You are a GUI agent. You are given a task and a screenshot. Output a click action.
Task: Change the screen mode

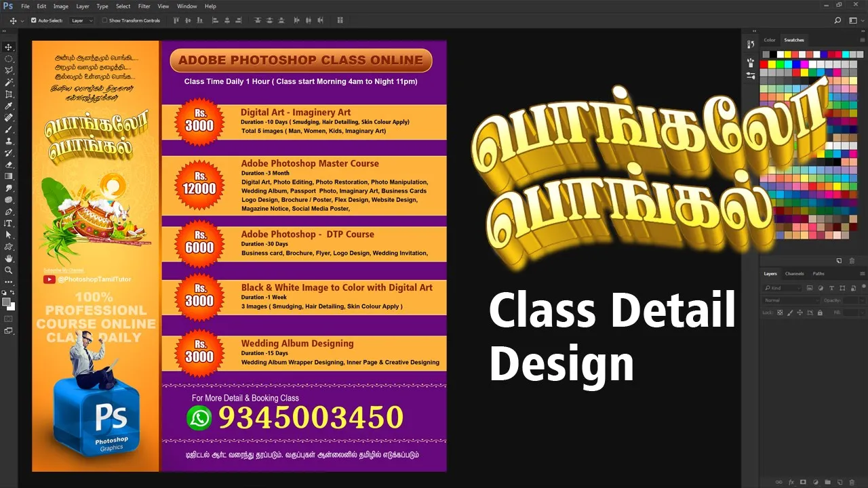[9, 331]
